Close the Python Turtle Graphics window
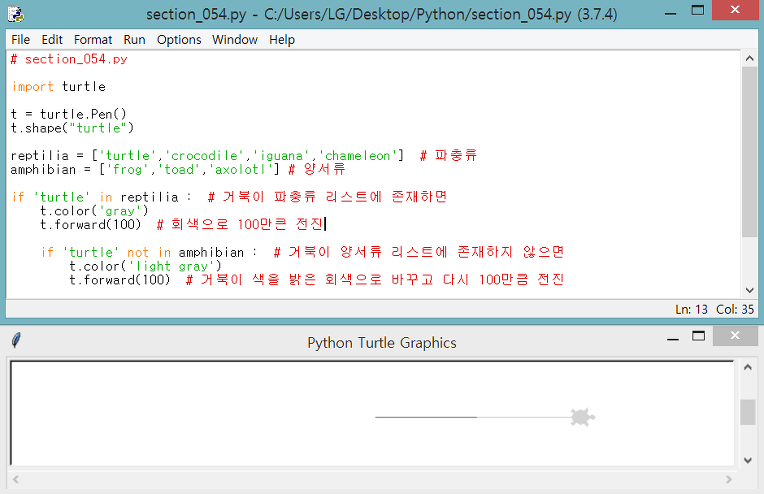Image resolution: width=764 pixels, height=494 pixels. click(735, 336)
